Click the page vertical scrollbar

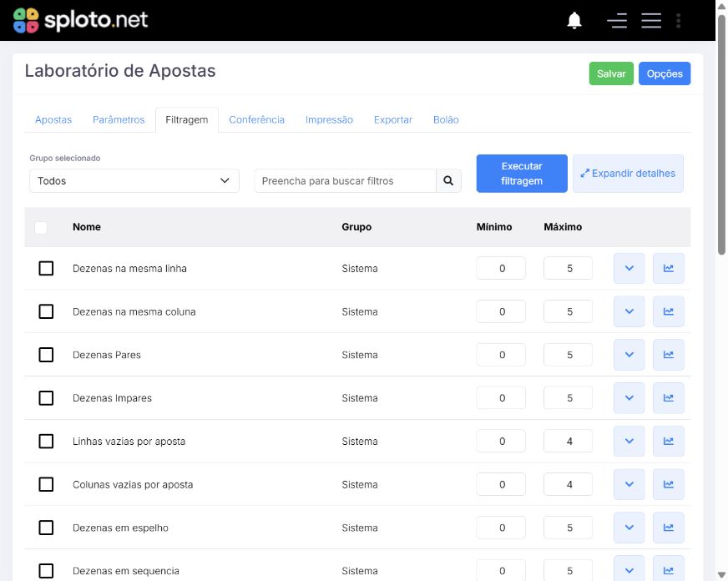point(721,134)
